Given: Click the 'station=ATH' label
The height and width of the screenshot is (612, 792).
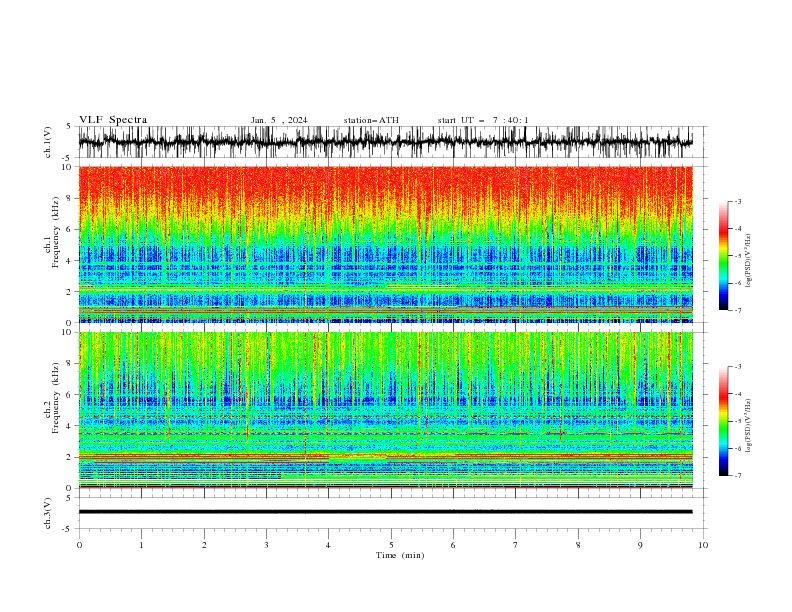Looking at the screenshot, I should 371,120.
